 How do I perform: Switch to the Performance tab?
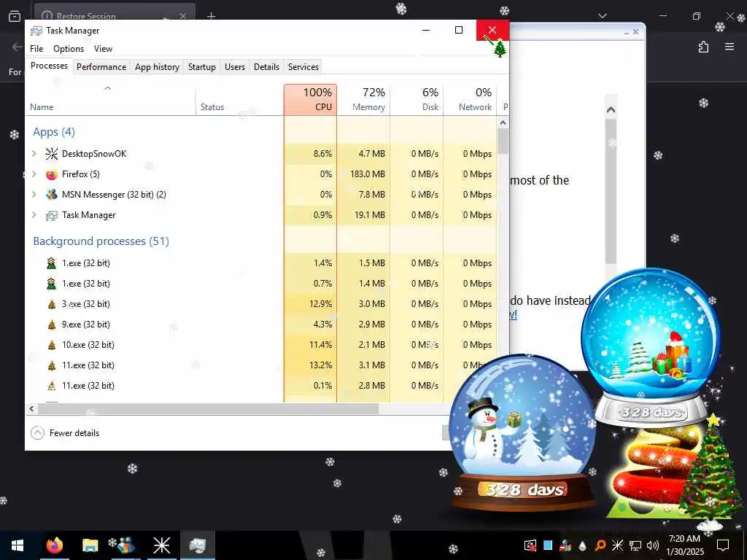[101, 67]
